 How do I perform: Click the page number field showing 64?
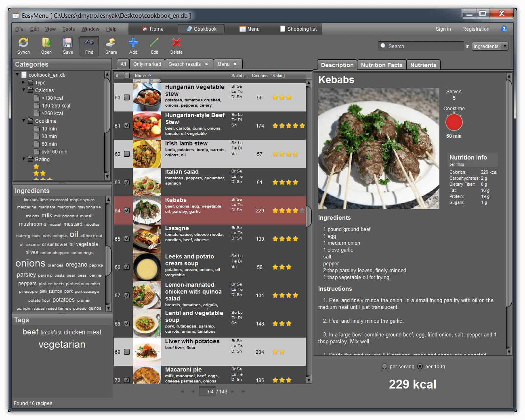208,391
